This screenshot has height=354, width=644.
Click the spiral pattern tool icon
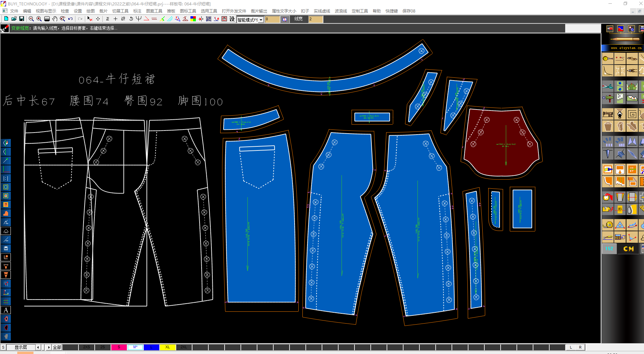coord(632,114)
